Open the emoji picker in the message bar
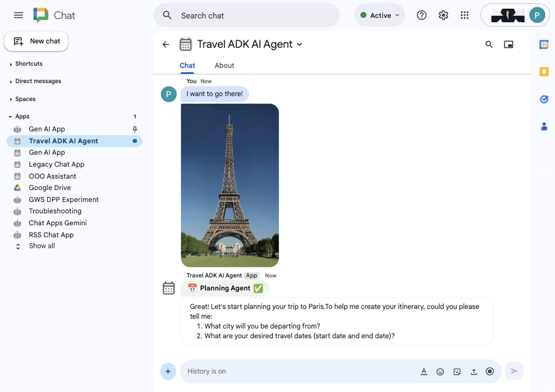This screenshot has height=392, width=555. (440, 371)
